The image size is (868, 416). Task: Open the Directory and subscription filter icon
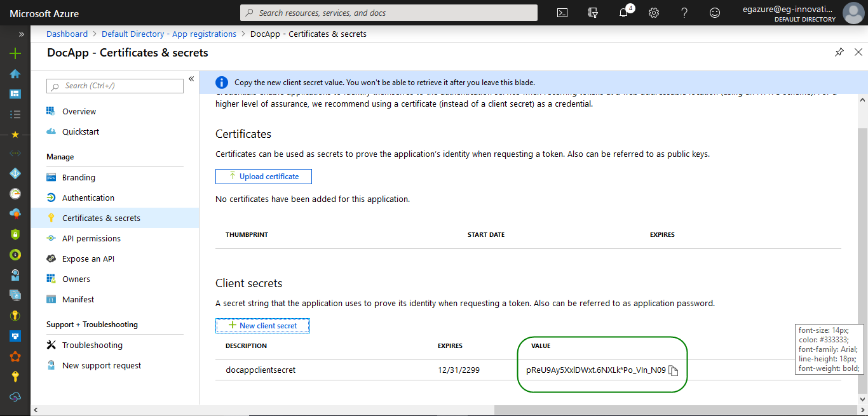(593, 13)
